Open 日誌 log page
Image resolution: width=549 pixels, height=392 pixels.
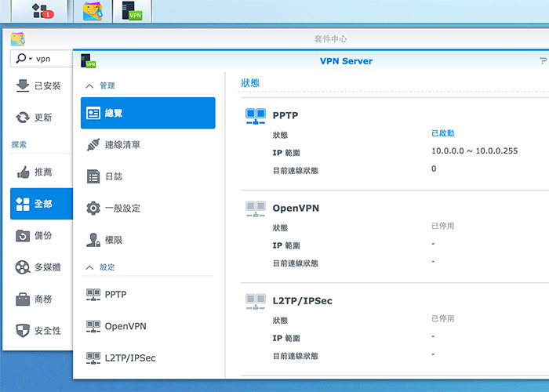pos(147,176)
